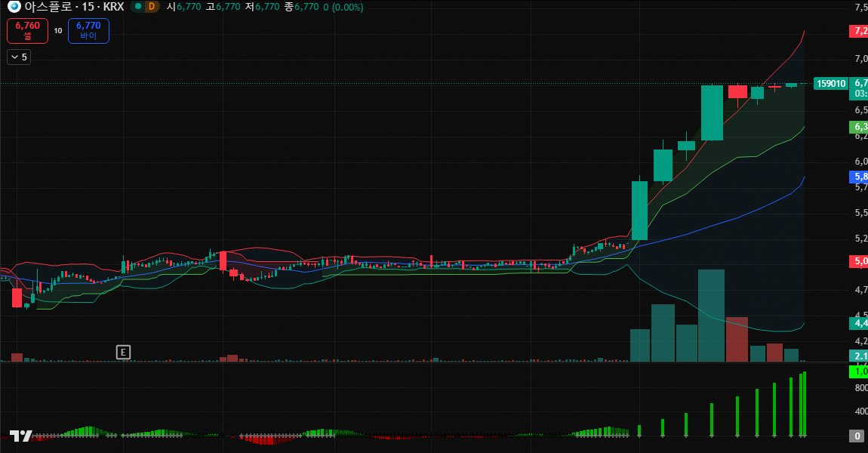Click the green market status dot

pos(138,7)
